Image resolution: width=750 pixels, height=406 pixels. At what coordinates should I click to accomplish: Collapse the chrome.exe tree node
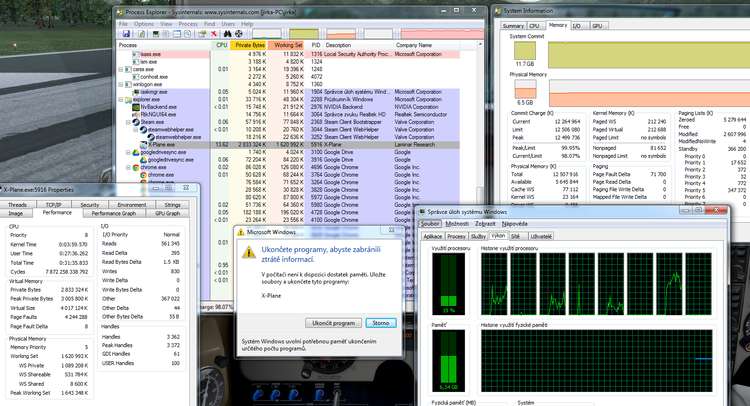(x=128, y=167)
